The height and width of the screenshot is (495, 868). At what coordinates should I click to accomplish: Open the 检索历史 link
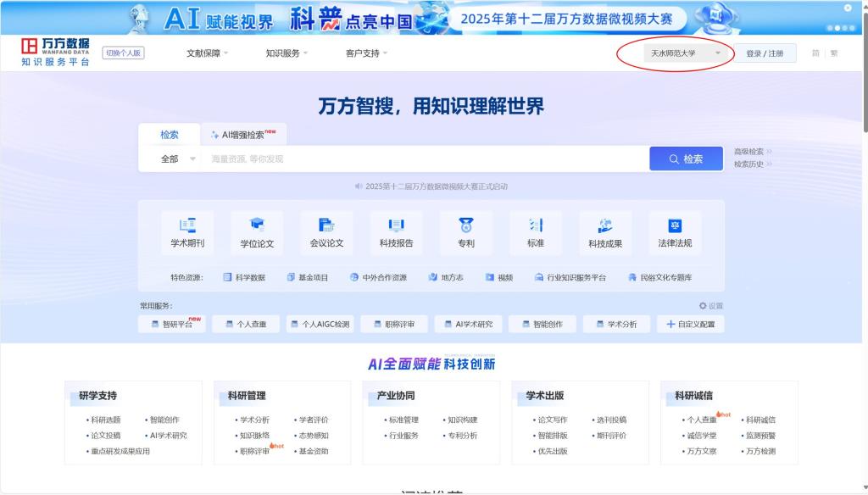(753, 164)
